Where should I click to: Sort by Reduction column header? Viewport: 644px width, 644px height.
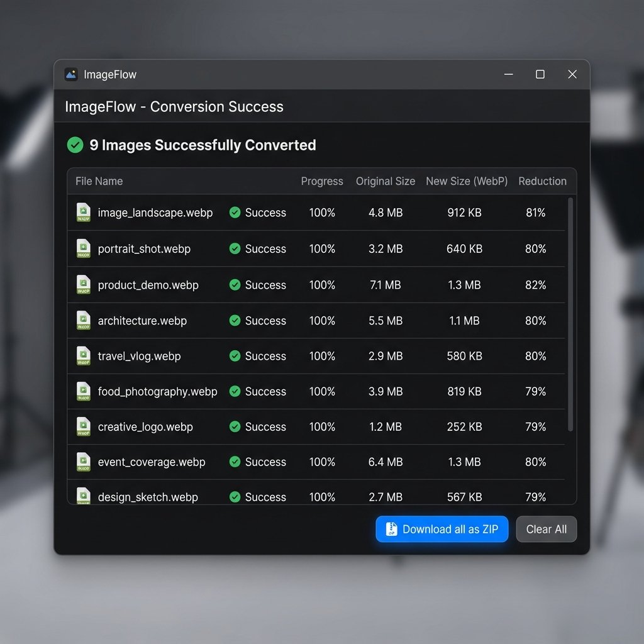542,181
